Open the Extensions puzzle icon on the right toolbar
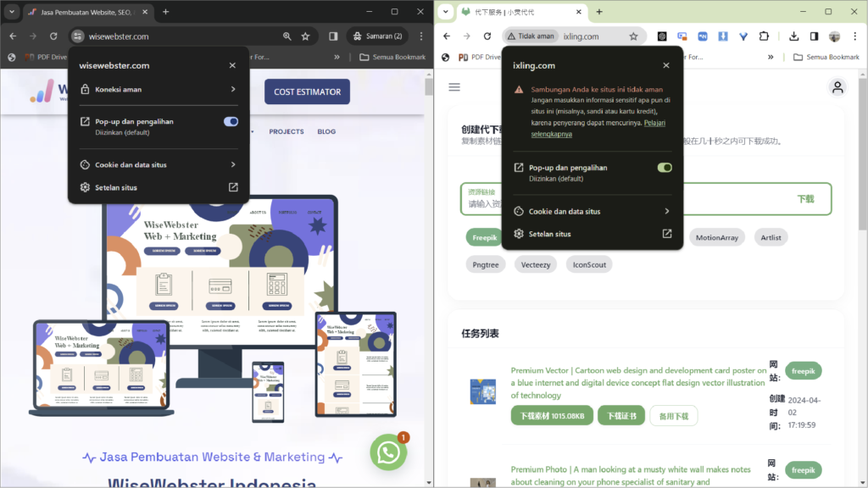Screen dimensions: 868x488 [x=762, y=36]
